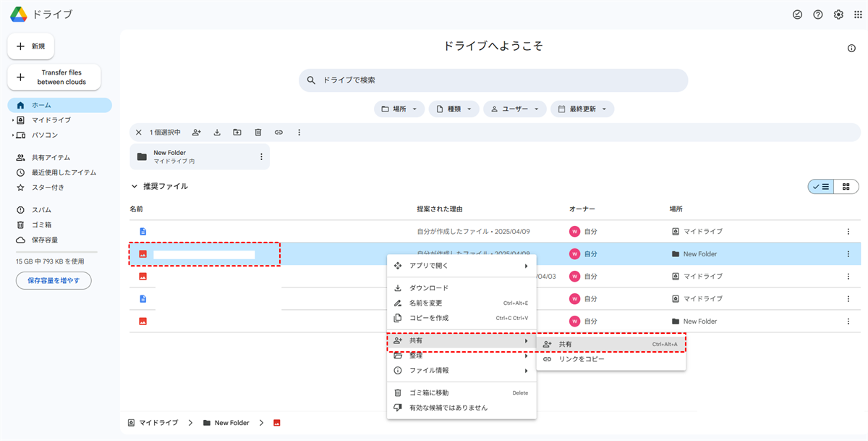868x441 pixels.
Task: Click the trash icon in selection toolbar
Action: coord(258,133)
